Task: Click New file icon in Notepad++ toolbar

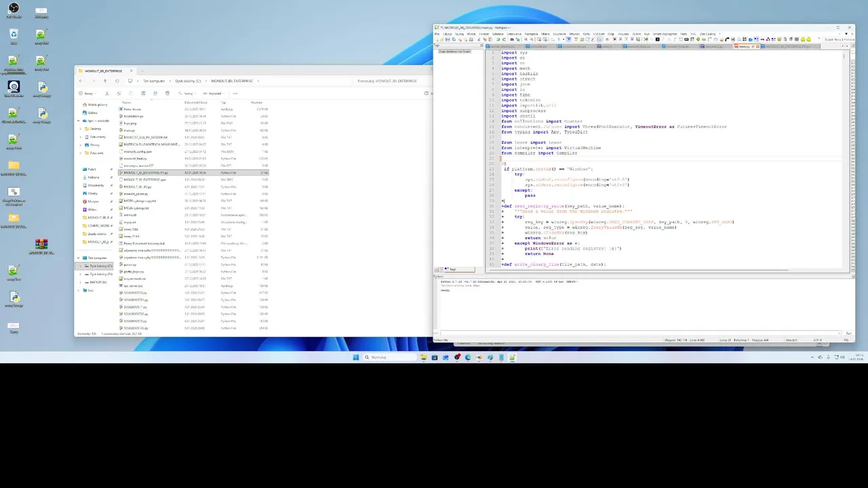Action: pyautogui.click(x=437, y=39)
